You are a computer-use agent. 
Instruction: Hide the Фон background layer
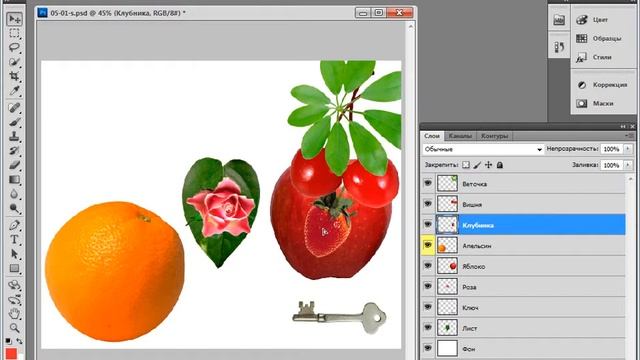coord(428,348)
